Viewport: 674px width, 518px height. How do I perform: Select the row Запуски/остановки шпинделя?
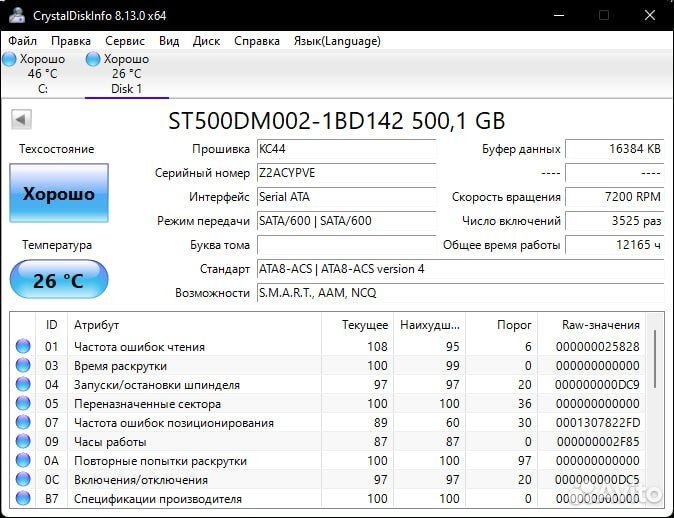[328, 385]
